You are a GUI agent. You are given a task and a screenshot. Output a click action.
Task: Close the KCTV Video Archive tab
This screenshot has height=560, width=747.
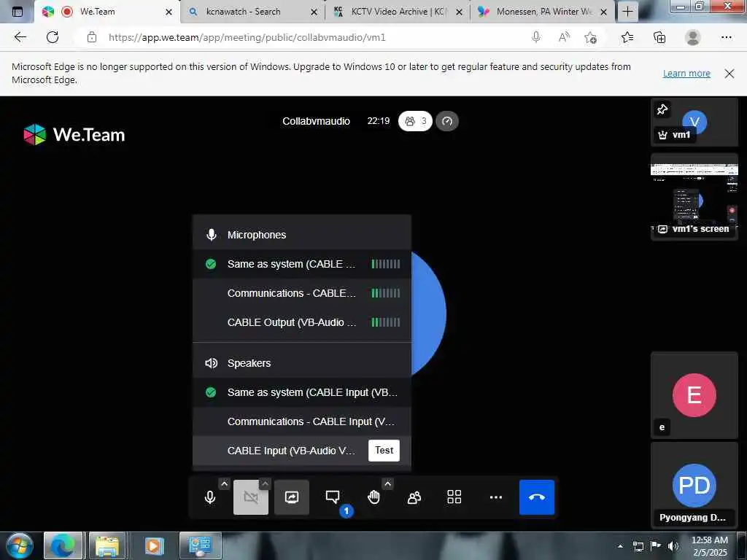point(459,12)
